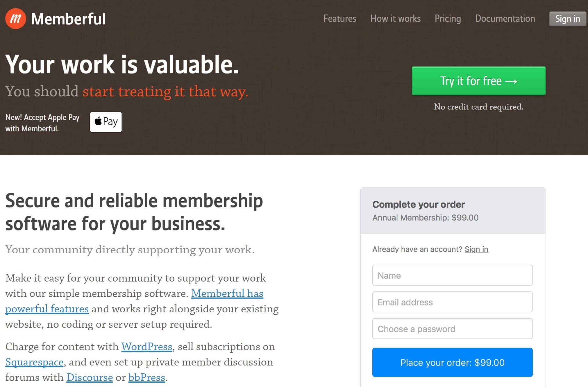The image size is (588, 387).
Task: Open the Pricing page
Action: click(448, 19)
